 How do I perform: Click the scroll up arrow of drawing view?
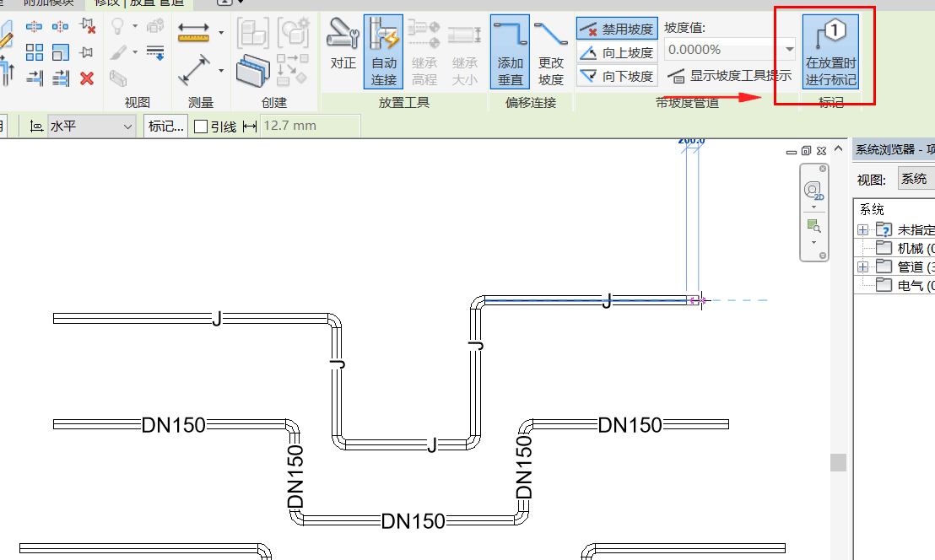pos(839,148)
